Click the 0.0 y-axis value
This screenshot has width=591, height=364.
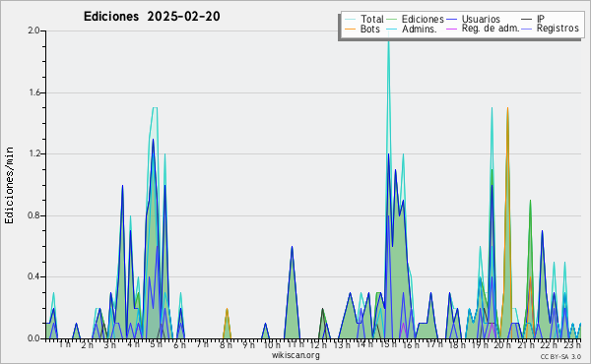tap(33, 338)
